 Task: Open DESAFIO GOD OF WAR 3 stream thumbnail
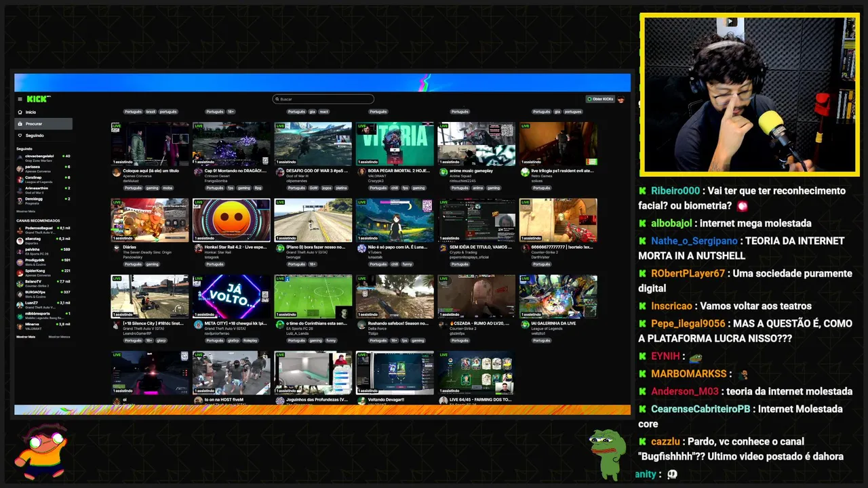(313, 144)
